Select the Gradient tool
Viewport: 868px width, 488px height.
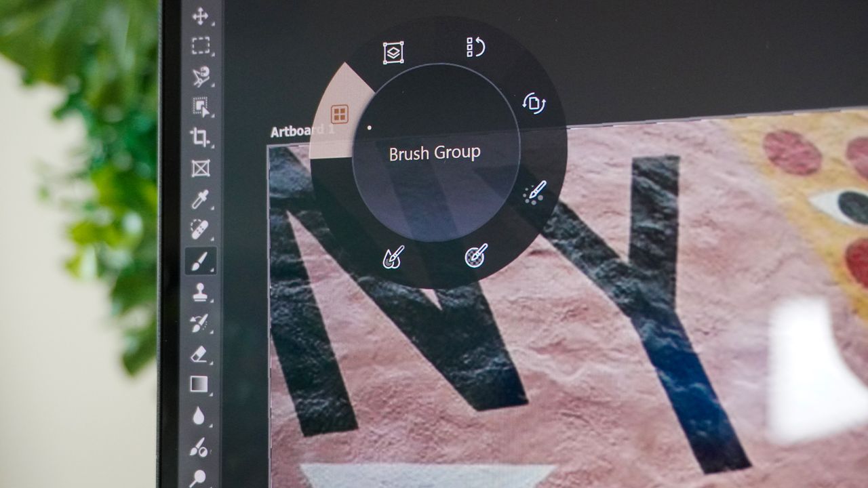199,385
